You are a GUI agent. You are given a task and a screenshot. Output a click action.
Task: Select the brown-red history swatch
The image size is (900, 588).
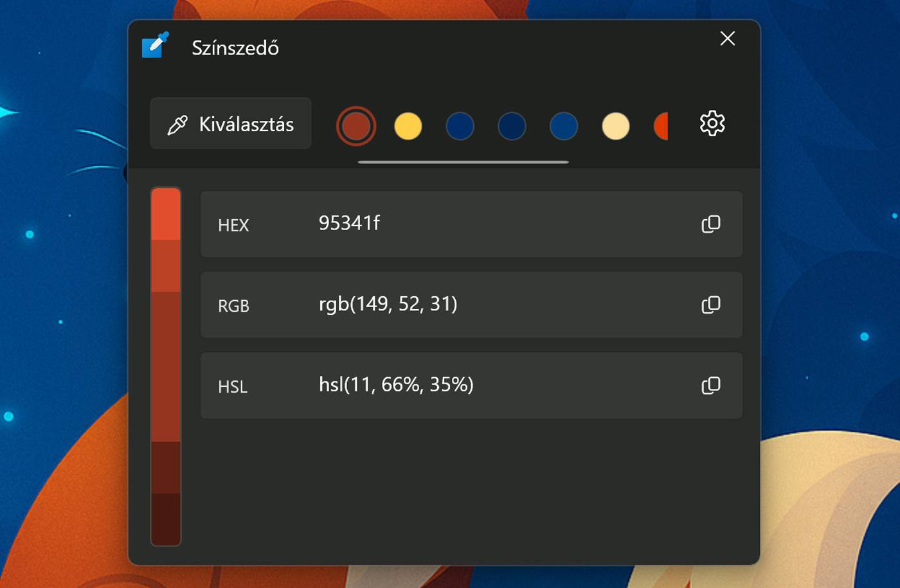tap(356, 126)
